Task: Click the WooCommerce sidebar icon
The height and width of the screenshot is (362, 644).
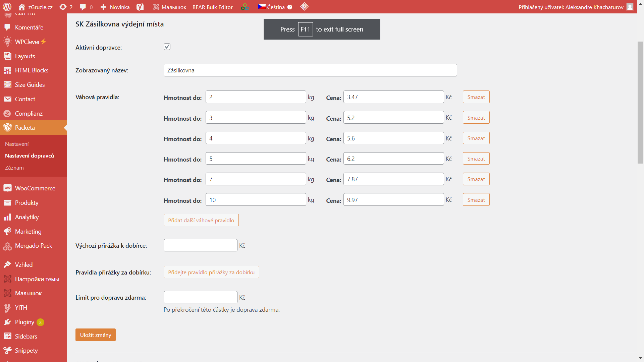Action: tap(7, 188)
